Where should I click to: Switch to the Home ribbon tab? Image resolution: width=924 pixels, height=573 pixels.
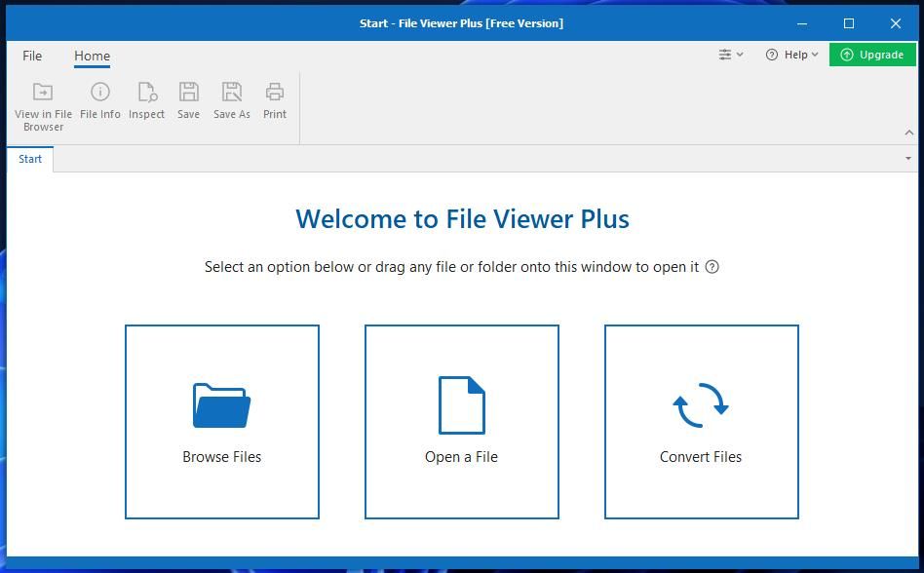point(92,56)
